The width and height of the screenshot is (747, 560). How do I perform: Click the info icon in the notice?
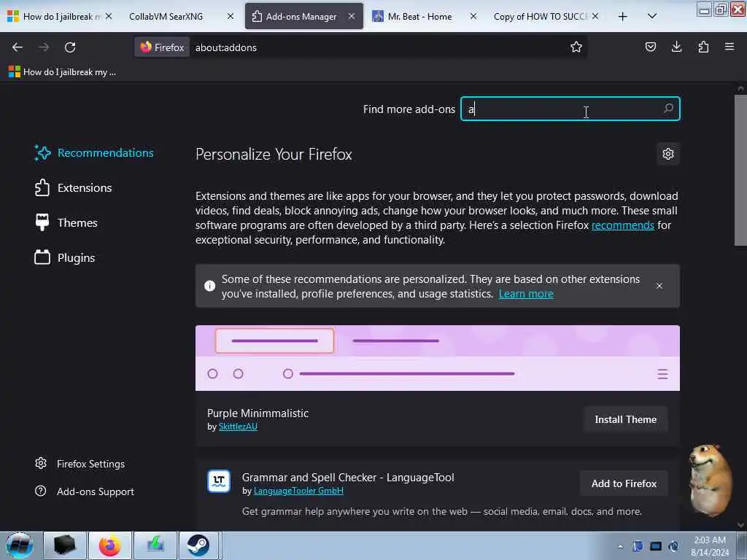209,286
